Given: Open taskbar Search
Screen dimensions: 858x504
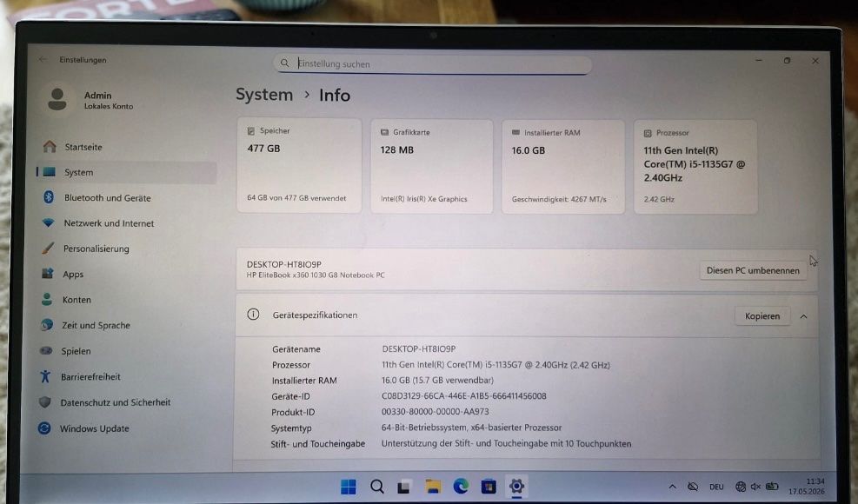Looking at the screenshot, I should coord(376,487).
